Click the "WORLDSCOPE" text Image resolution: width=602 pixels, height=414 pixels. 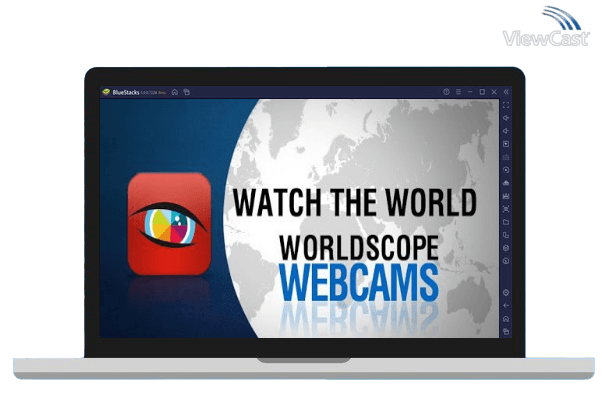point(359,248)
